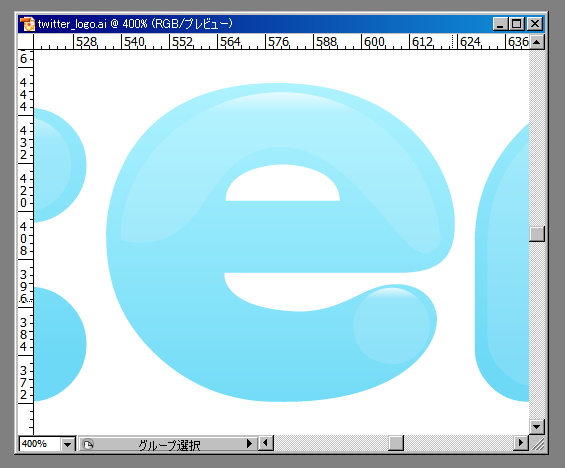Screen dimensions: 565x468
Task: Click the horizontal scrollbar thumb
Action: pos(396,443)
